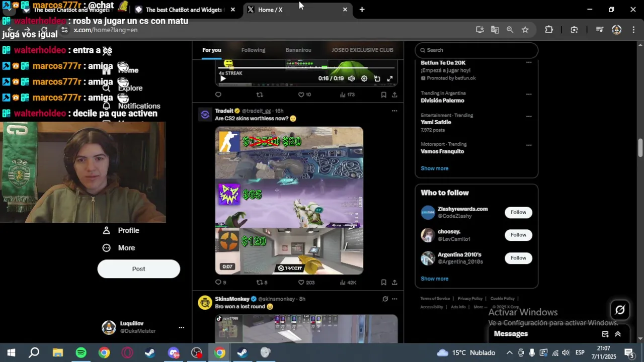The height and width of the screenshot is (362, 644).
Task: Bookmark the Tradeit post
Action: [383, 283]
